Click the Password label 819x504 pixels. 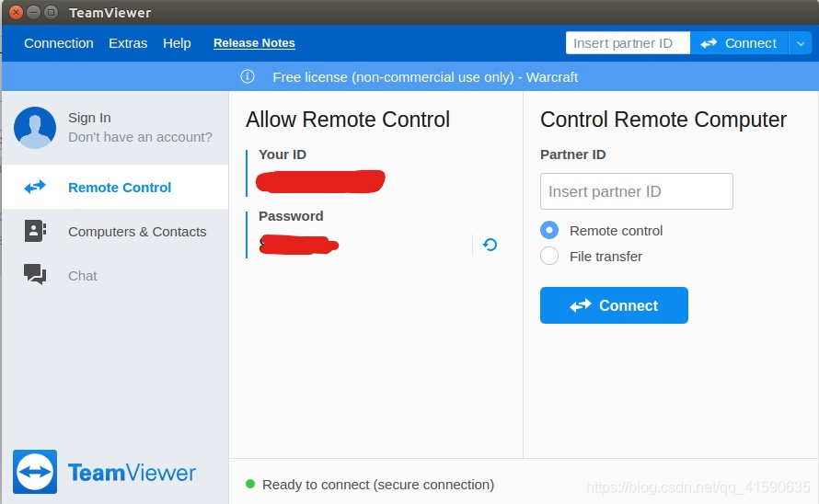[x=291, y=216]
